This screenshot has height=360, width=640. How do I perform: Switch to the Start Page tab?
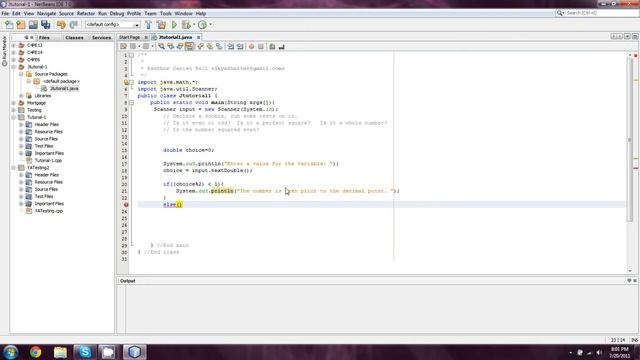click(130, 37)
